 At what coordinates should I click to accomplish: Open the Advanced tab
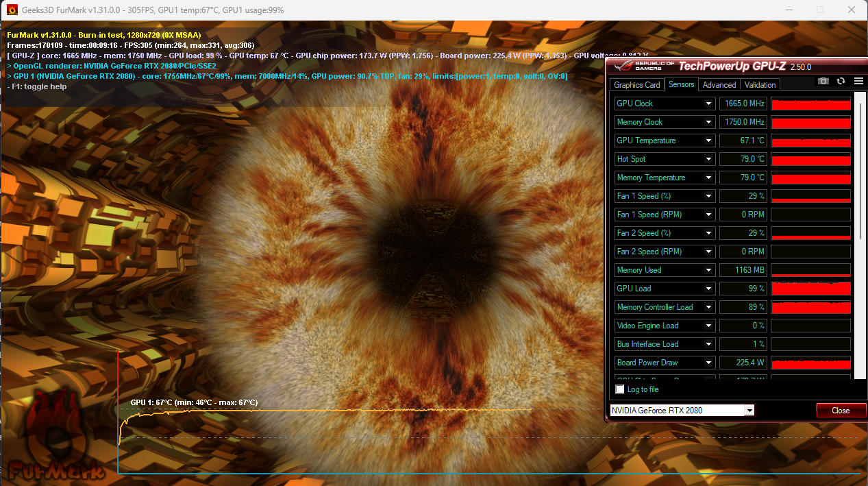point(719,85)
